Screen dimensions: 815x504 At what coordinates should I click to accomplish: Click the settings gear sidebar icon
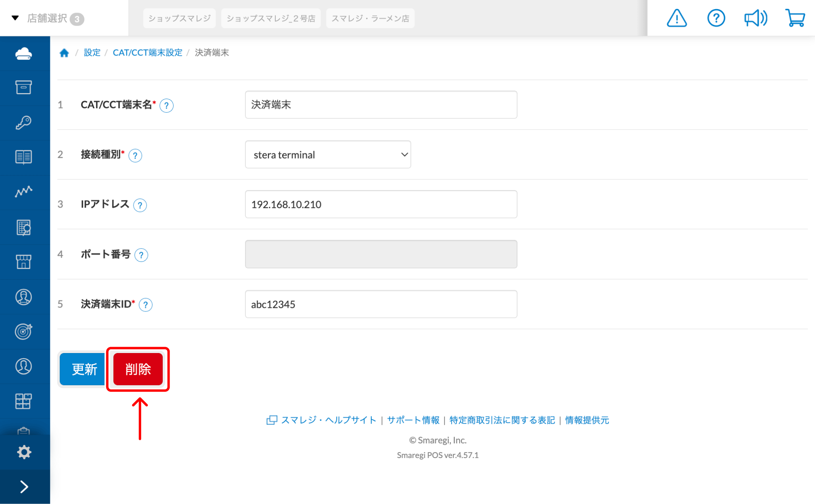24,452
